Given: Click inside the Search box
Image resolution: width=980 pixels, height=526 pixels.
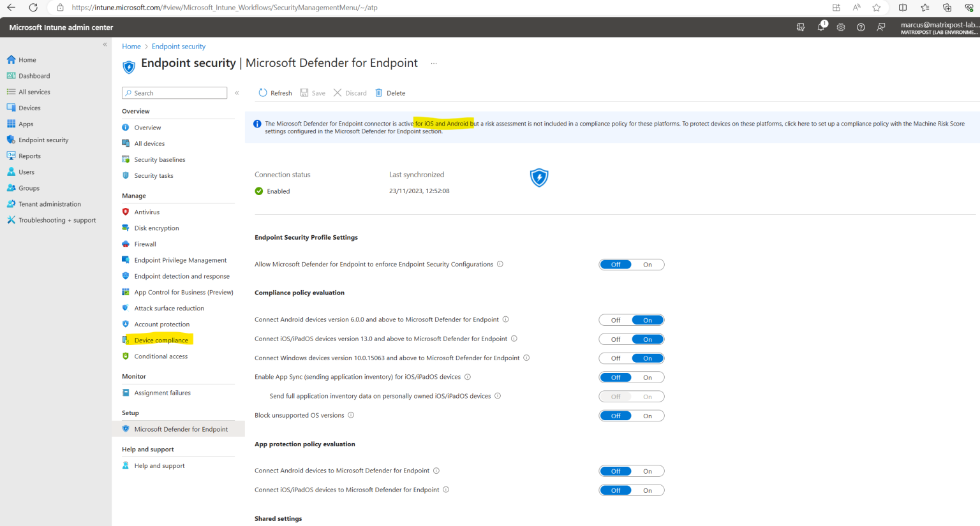Looking at the screenshot, I should pyautogui.click(x=174, y=92).
